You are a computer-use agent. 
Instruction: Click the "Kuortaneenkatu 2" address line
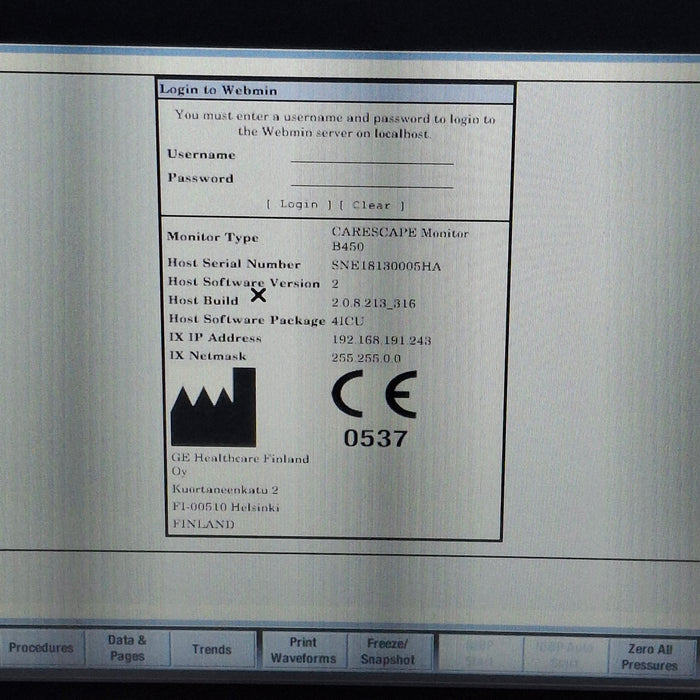tap(225, 490)
